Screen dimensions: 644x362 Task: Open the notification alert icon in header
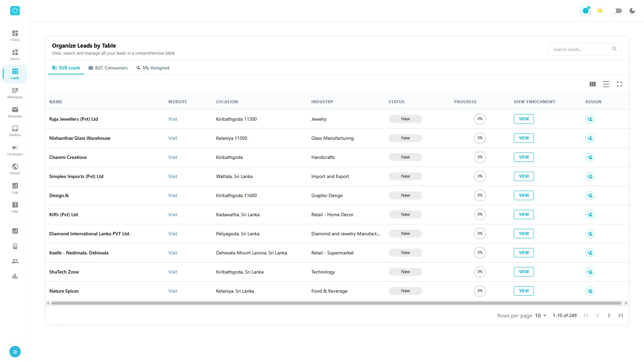pos(586,11)
